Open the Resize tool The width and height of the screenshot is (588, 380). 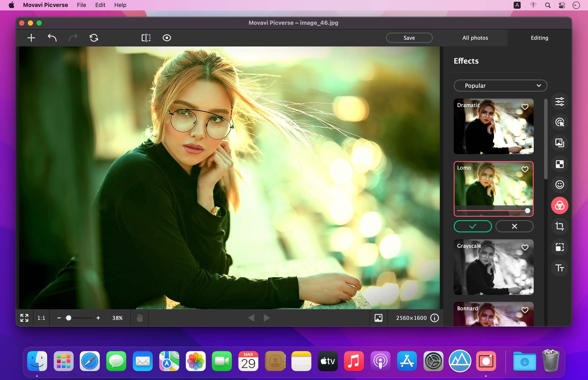[559, 247]
